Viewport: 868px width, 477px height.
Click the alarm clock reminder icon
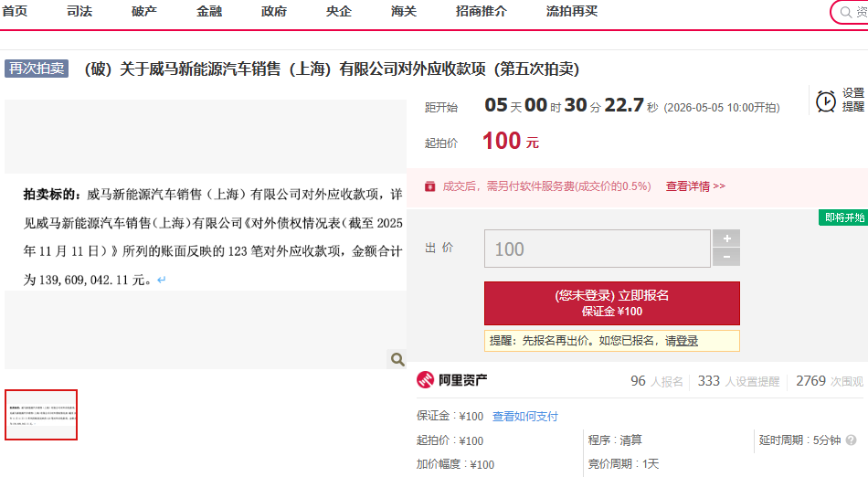826,101
